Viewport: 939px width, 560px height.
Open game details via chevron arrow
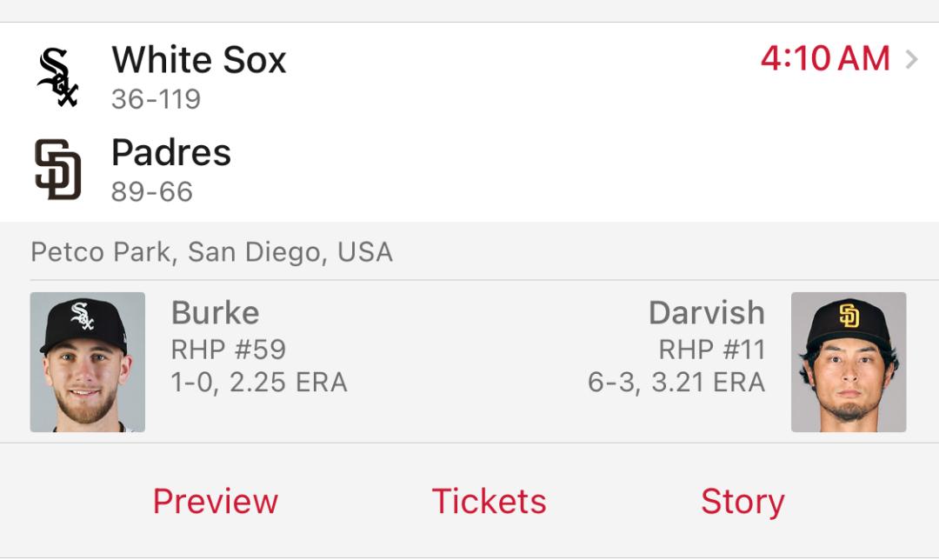(911, 59)
